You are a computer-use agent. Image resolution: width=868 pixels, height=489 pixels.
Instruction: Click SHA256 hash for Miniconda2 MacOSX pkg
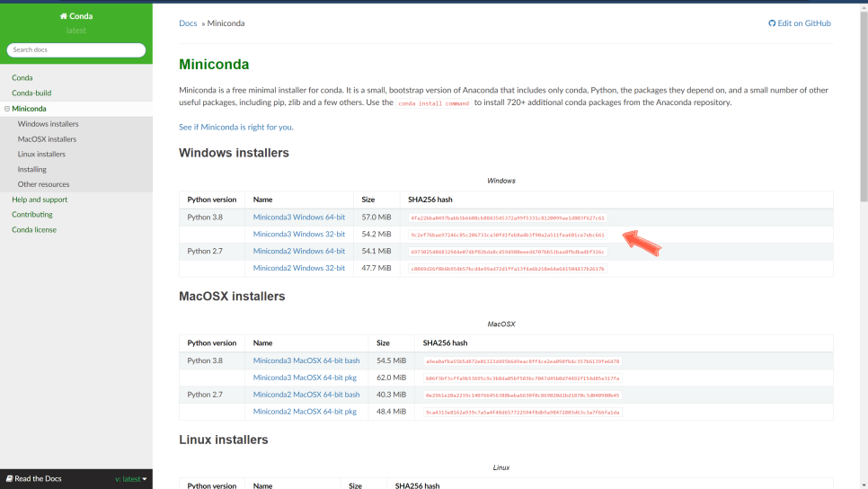click(x=523, y=412)
